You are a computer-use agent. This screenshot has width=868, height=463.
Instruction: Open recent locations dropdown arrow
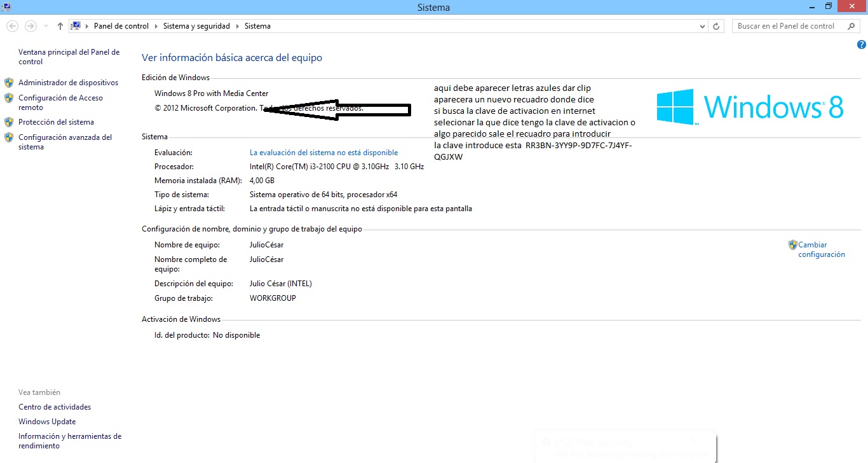click(x=46, y=27)
